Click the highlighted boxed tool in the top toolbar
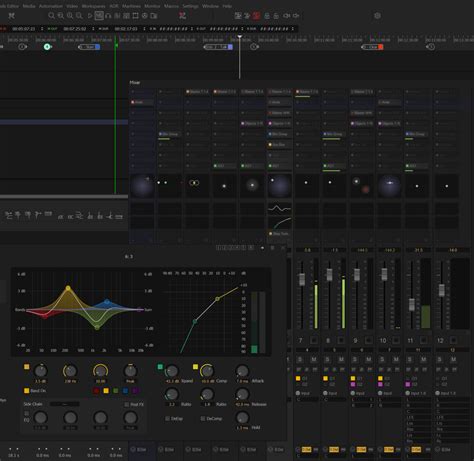This screenshot has height=461, width=474. [x=99, y=16]
